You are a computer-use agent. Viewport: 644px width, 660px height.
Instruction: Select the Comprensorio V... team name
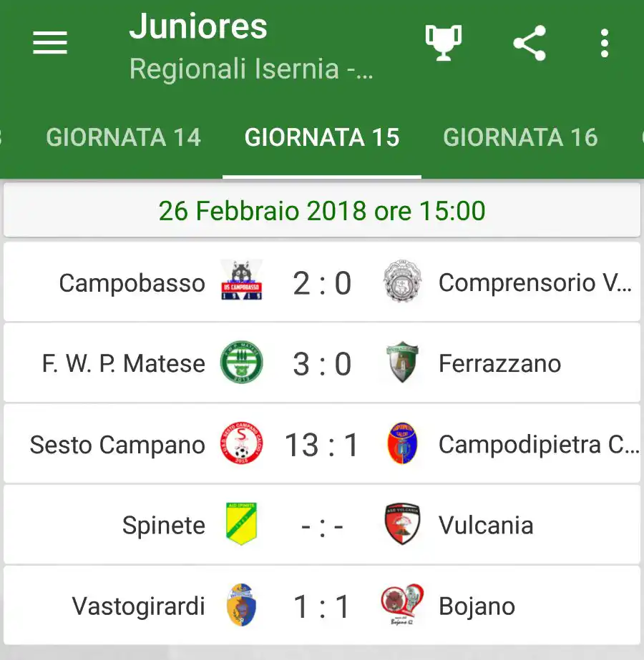click(535, 282)
